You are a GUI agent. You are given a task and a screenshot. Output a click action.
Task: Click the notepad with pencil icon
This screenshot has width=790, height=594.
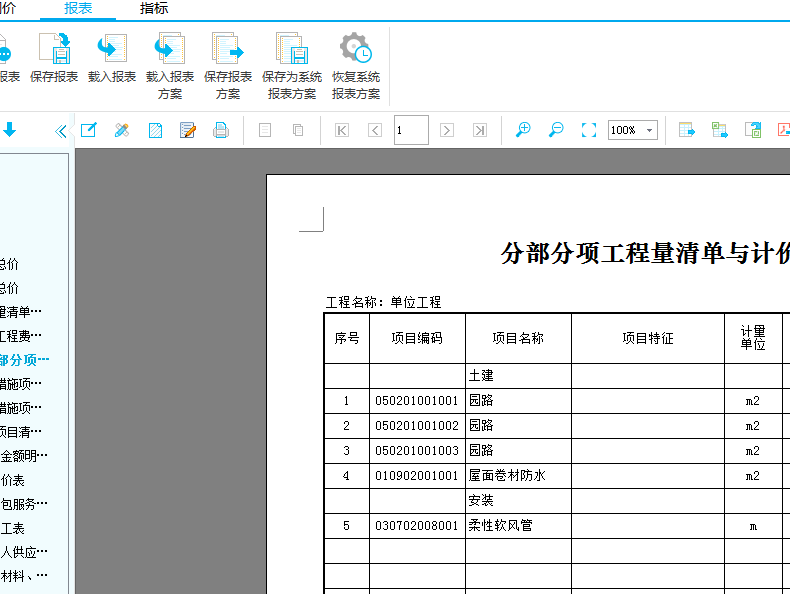[188, 130]
